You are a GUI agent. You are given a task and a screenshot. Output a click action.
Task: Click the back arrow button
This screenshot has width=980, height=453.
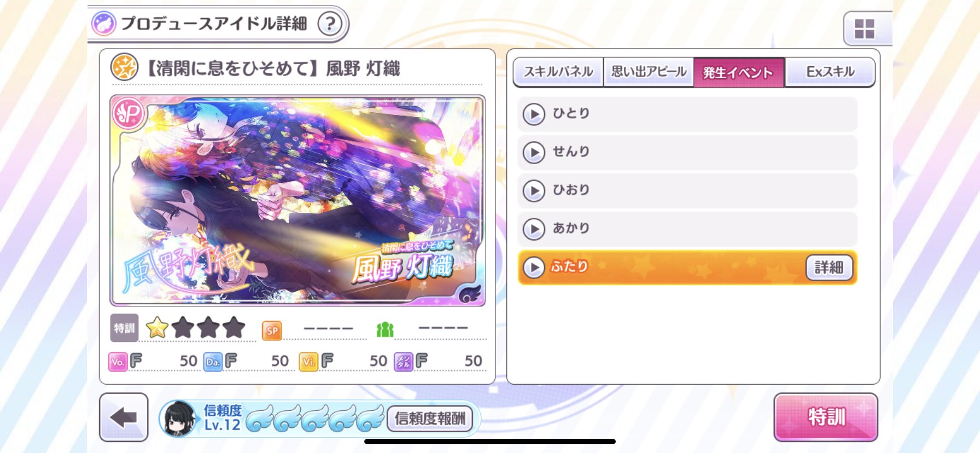(x=124, y=417)
